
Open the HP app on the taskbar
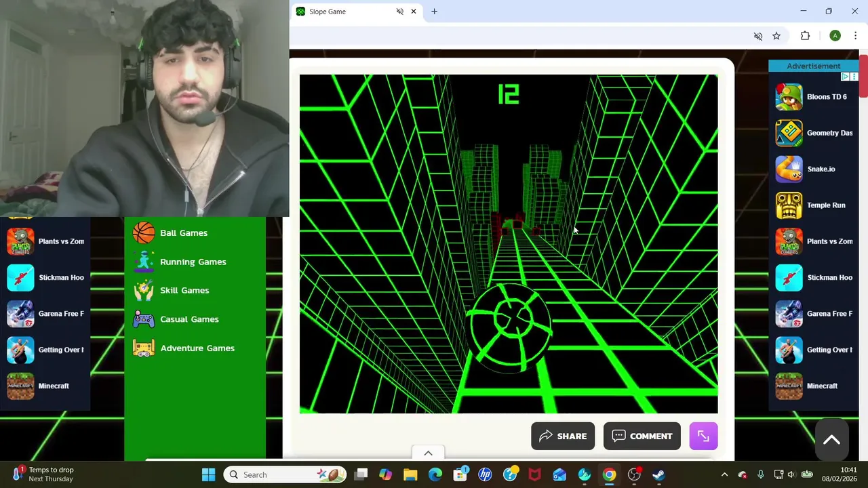[485, 474]
